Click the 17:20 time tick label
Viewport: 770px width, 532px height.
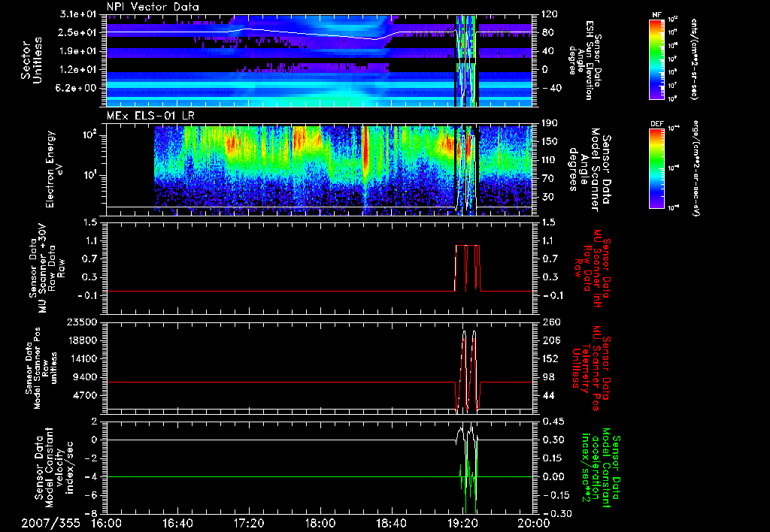249,523
